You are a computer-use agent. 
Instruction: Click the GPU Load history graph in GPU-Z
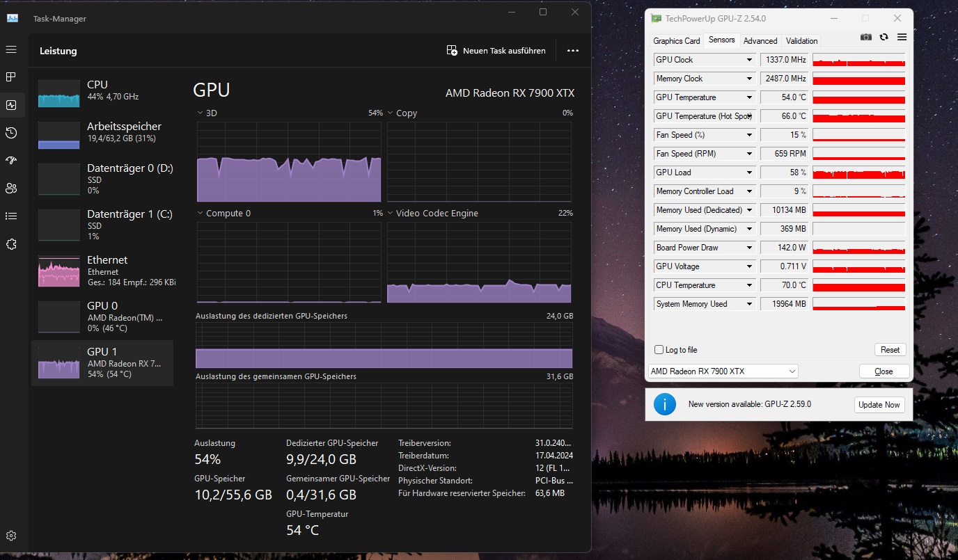pyautogui.click(x=859, y=173)
